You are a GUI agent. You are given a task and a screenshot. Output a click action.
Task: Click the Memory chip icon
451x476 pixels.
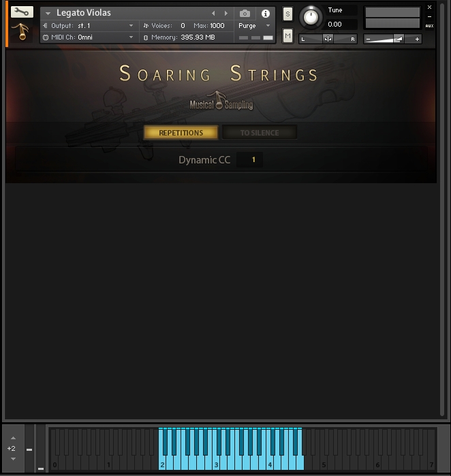pyautogui.click(x=146, y=37)
